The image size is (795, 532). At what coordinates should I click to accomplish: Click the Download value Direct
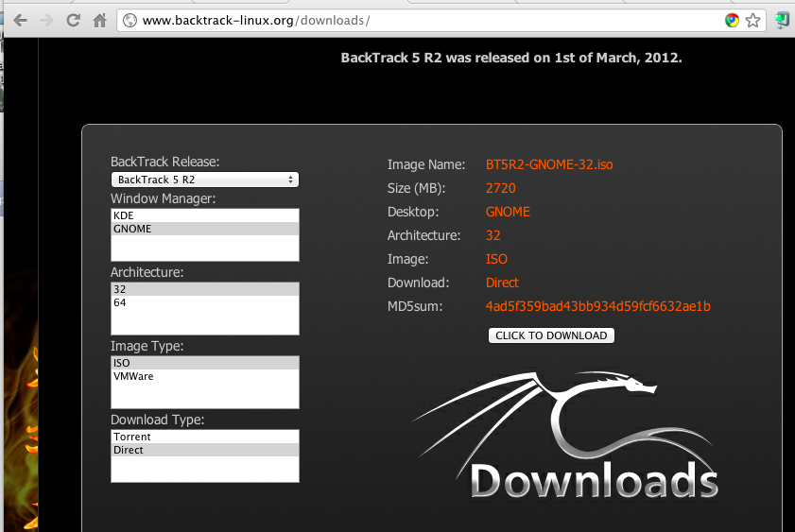[502, 283]
